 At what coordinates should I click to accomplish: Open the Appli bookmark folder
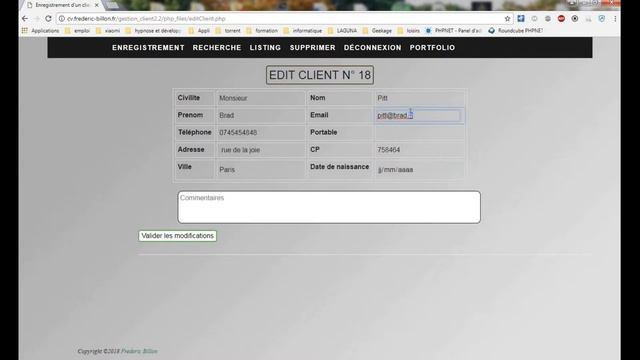199,31
